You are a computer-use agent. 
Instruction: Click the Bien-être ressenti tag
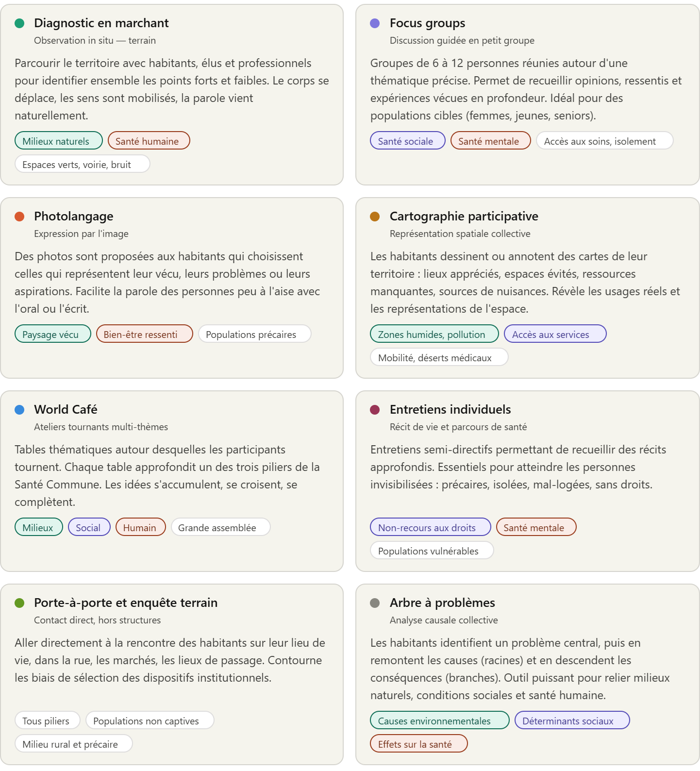(x=144, y=334)
